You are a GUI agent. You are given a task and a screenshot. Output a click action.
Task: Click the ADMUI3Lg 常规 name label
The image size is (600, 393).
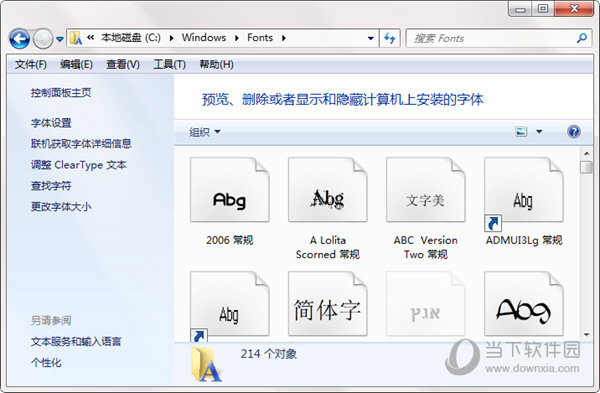click(x=524, y=240)
